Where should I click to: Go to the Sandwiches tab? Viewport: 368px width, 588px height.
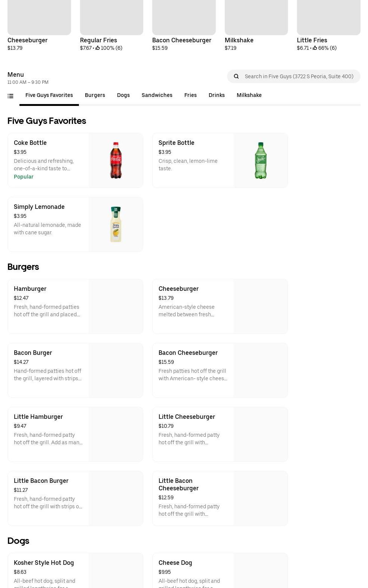pyautogui.click(x=157, y=95)
